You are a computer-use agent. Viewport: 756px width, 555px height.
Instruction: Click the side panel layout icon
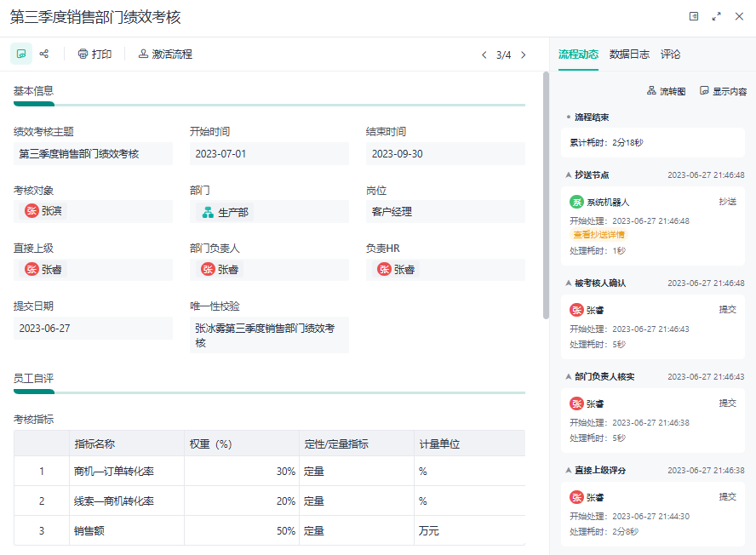[694, 16]
